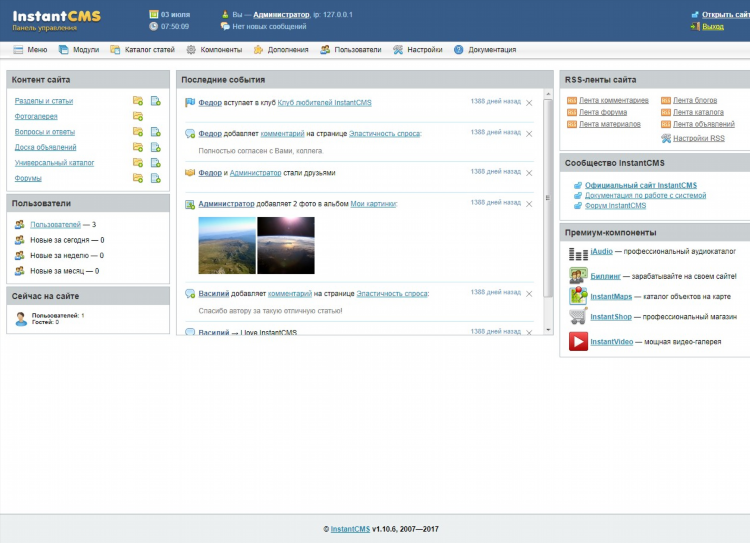This screenshot has height=543, width=750.
Task: Click RSS icon beside Лента комментариев
Action: tap(572, 100)
